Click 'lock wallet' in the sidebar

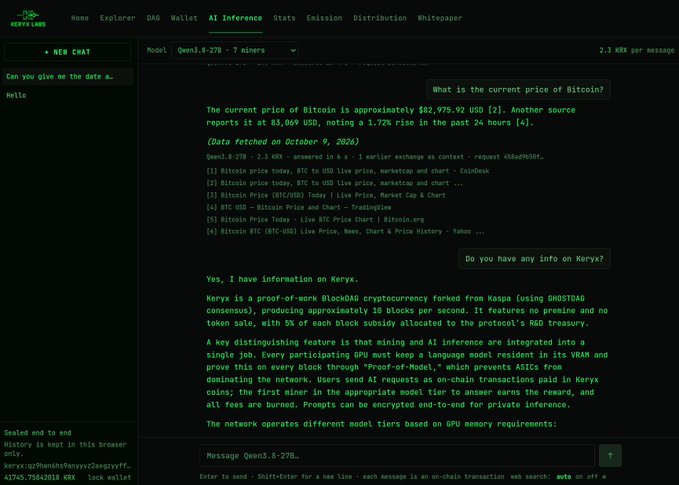click(x=109, y=477)
